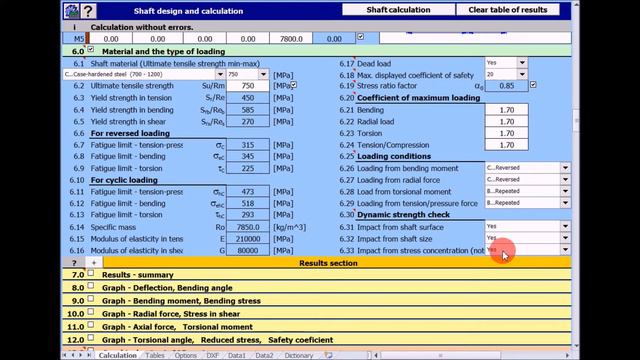Viewport: 640px width, 360px height.
Task: Open the shaft material dropdown
Action: click(220, 74)
